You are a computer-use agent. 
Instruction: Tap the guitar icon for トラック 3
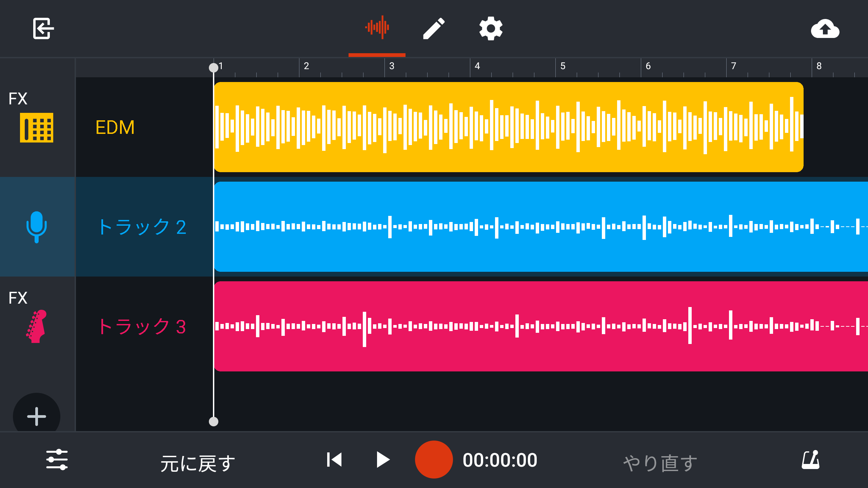coord(36,326)
